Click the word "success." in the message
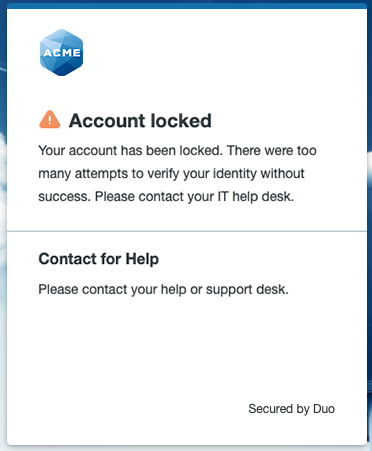The width and height of the screenshot is (372, 451). tap(64, 197)
